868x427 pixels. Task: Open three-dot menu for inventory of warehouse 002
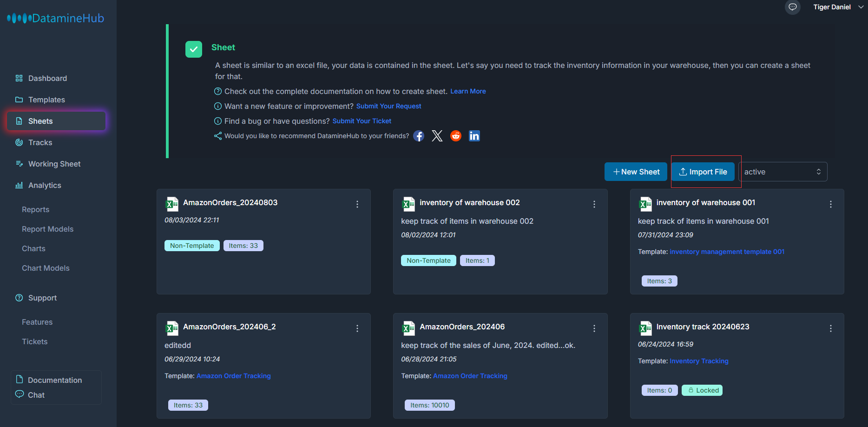click(x=594, y=204)
